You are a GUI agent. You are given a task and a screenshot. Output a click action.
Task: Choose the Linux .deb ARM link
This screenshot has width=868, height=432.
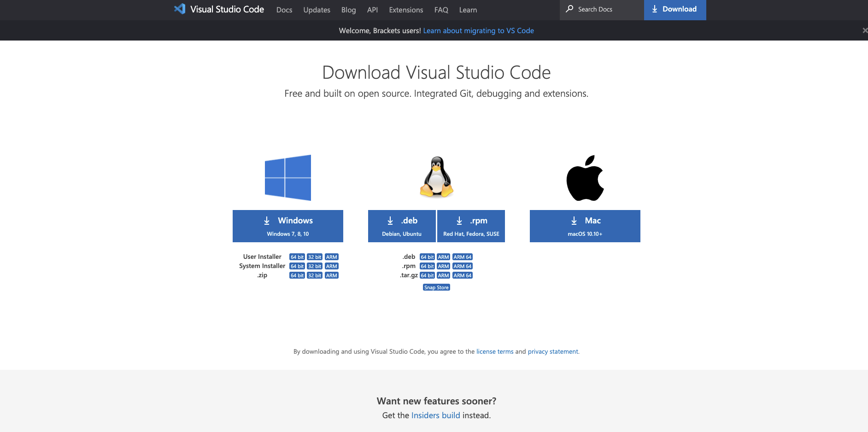(443, 257)
